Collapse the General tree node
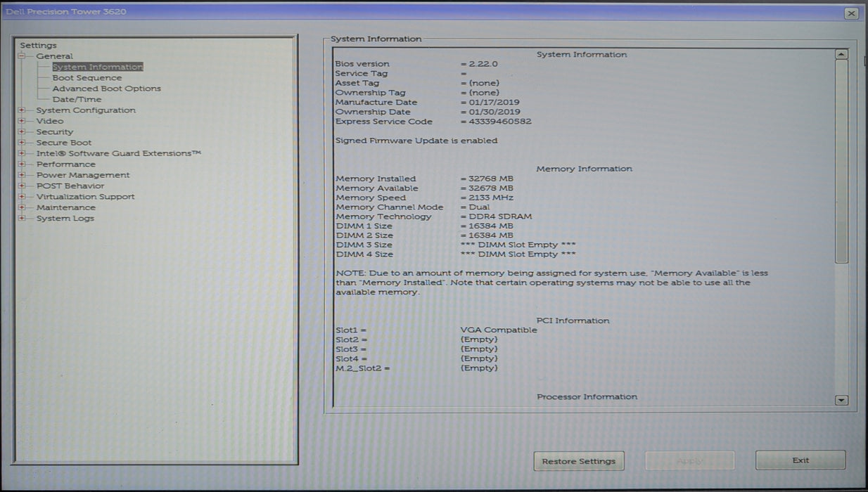Image resolution: width=868 pixels, height=492 pixels. coord(22,56)
